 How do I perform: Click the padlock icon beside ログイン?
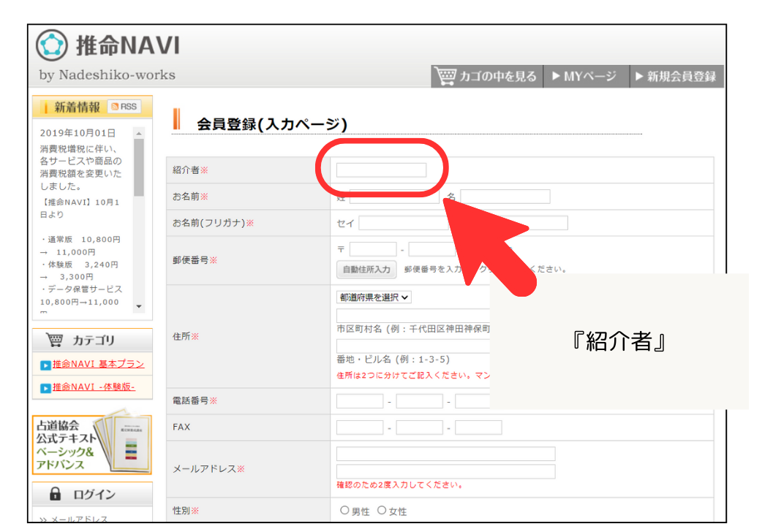tap(54, 494)
